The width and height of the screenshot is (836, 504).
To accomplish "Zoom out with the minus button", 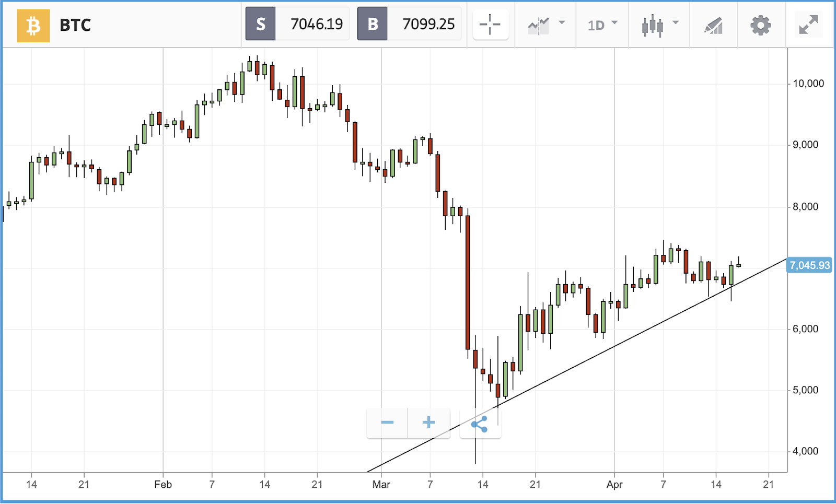I will pos(387,423).
